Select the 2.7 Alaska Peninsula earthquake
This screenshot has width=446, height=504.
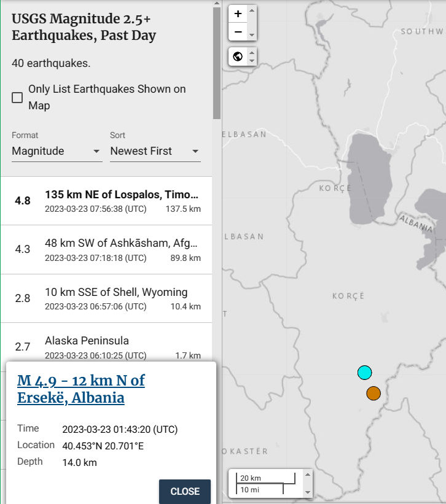107,347
